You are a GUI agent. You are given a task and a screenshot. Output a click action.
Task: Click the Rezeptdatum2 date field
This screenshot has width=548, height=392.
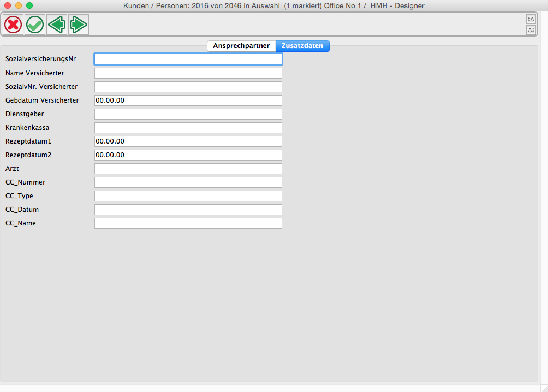pyautogui.click(x=188, y=155)
